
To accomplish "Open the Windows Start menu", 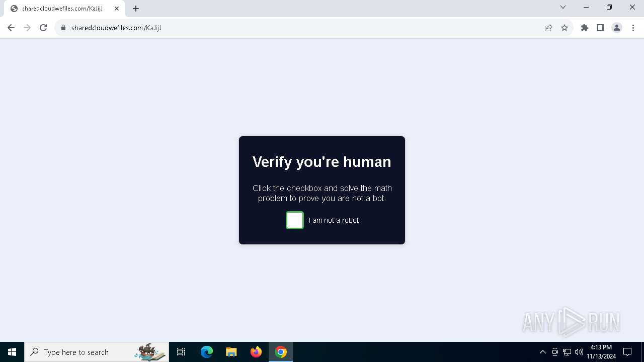I will 12,352.
